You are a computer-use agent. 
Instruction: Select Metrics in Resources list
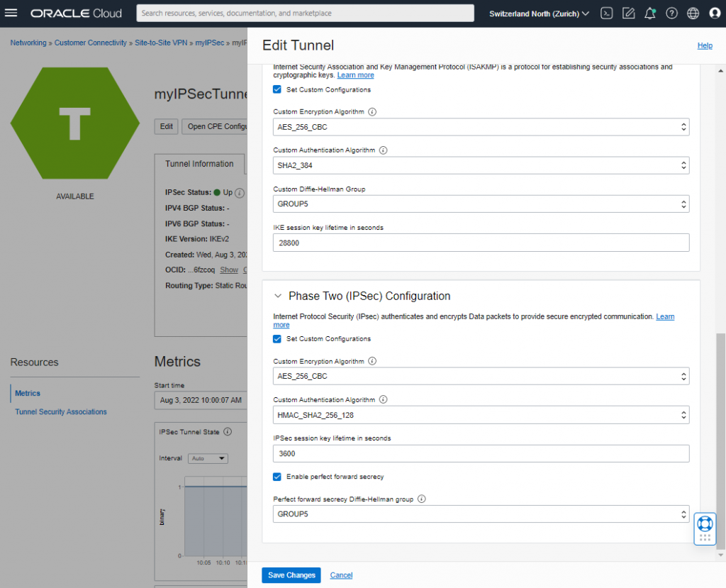[28, 394]
